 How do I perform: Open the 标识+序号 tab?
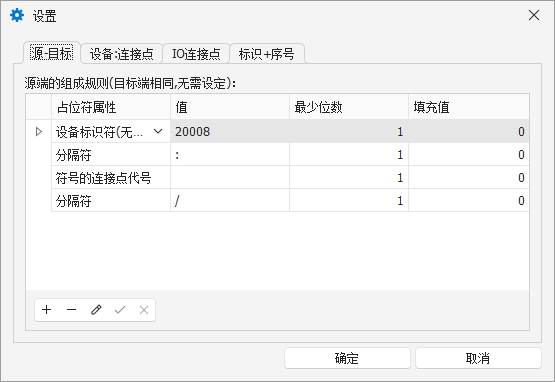pyautogui.click(x=267, y=54)
